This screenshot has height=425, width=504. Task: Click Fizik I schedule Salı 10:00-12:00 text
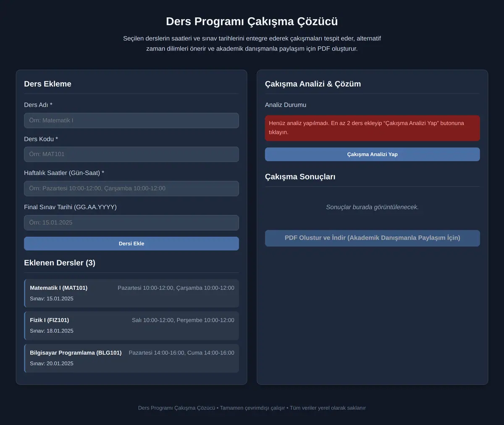click(x=153, y=320)
